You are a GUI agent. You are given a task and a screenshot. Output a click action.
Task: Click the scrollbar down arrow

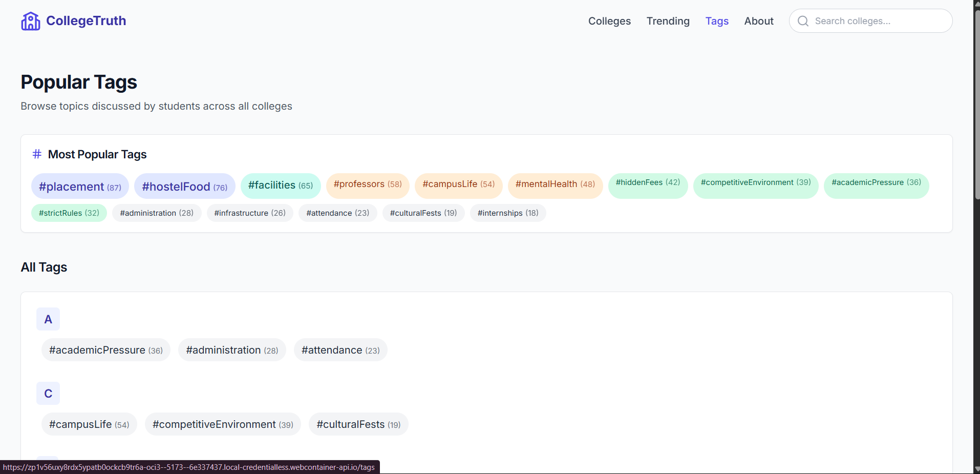[977, 469]
